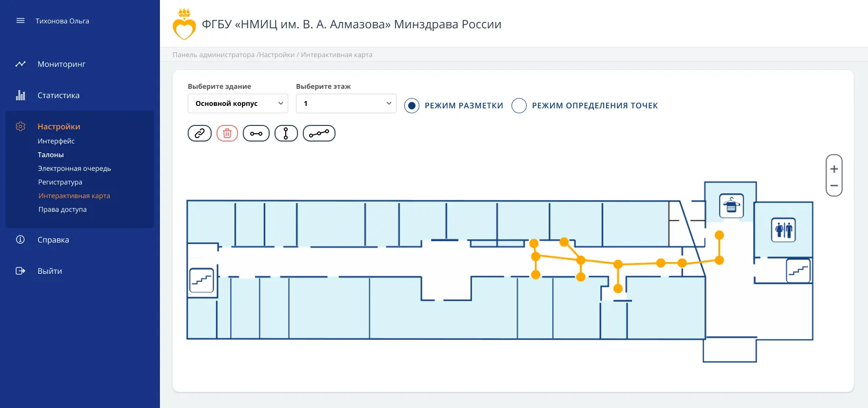The image size is (868, 408).
Task: Click the restroom icon on map
Action: click(x=784, y=230)
